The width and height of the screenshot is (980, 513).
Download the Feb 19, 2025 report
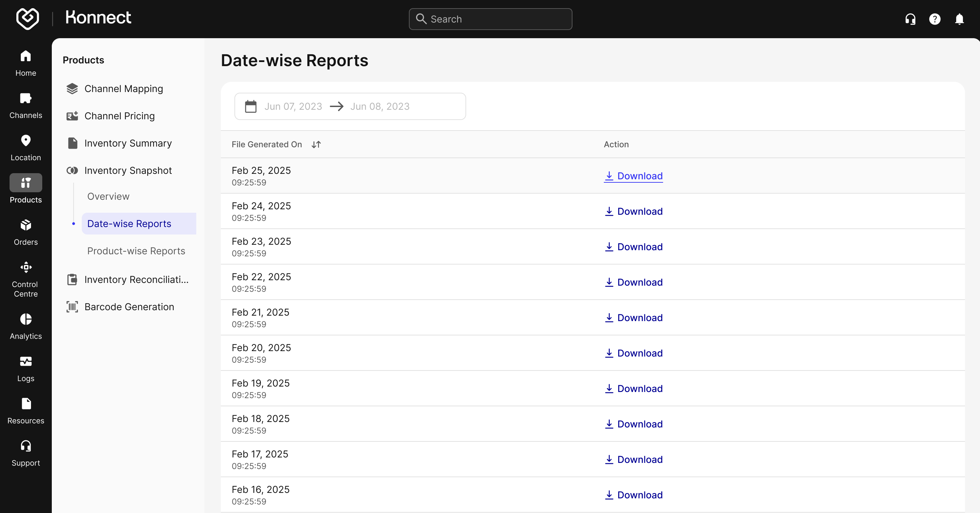coord(633,389)
